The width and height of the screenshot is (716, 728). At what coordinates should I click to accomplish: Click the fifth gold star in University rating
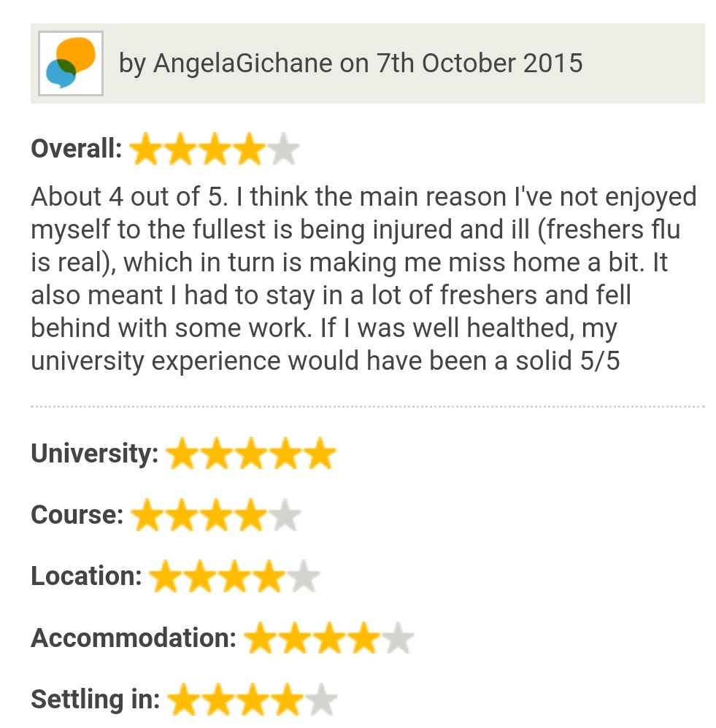pyautogui.click(x=320, y=453)
